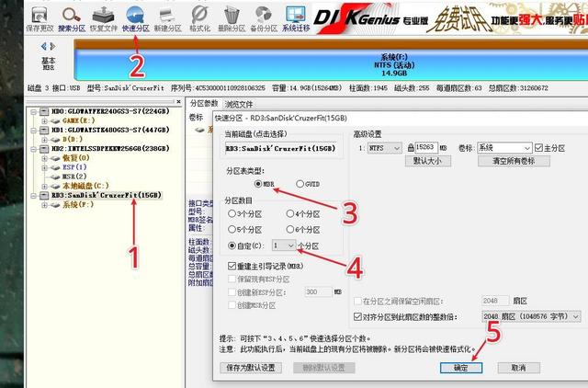Open the System Migration (系统迁移) tool
Image resolution: width=588 pixels, height=388 pixels.
[296, 18]
